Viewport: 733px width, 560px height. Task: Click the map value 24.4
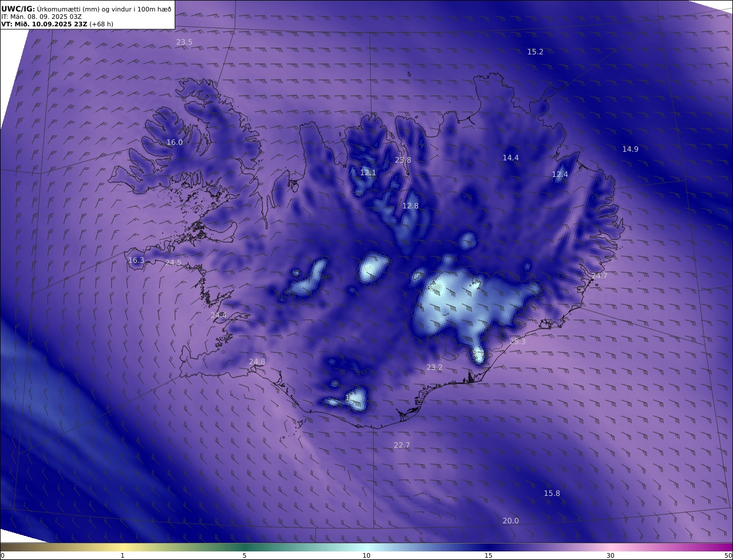coord(218,316)
